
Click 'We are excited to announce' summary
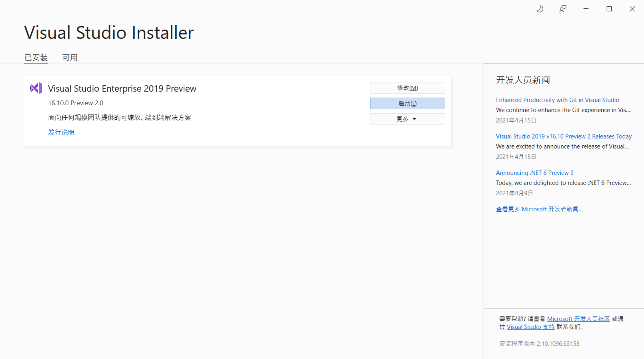pyautogui.click(x=562, y=146)
